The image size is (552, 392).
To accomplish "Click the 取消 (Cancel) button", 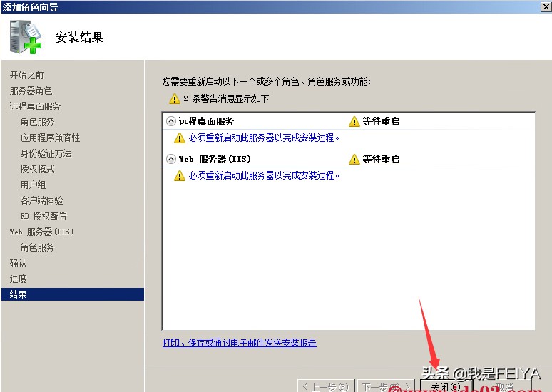I will coord(504,386).
